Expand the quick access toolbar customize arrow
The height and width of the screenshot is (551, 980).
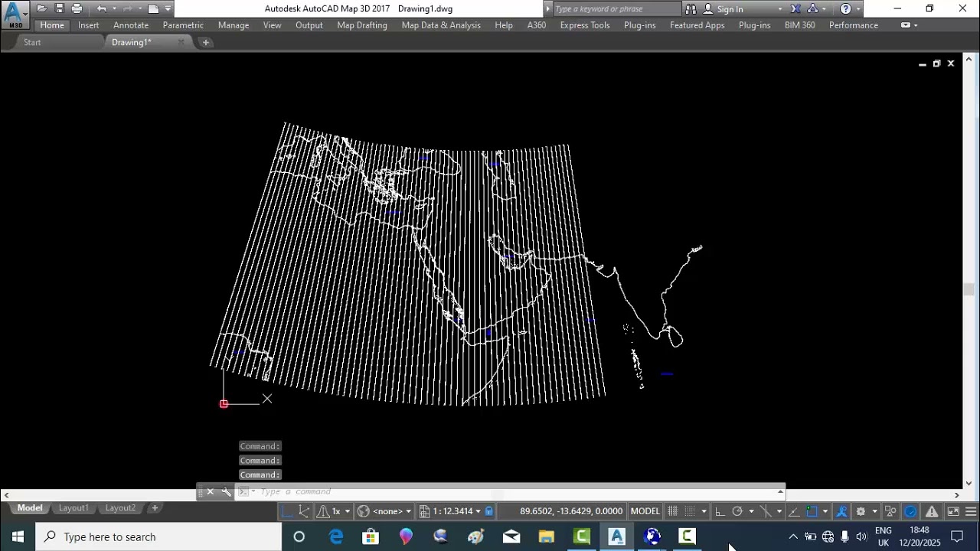(168, 9)
